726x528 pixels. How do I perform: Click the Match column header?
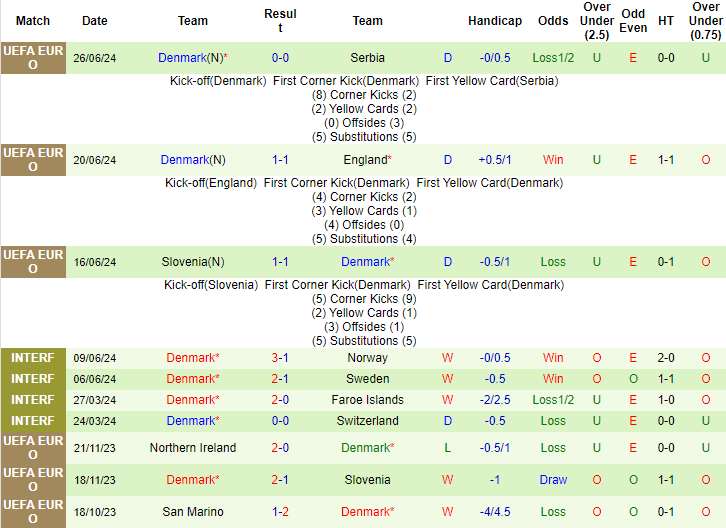33,21
